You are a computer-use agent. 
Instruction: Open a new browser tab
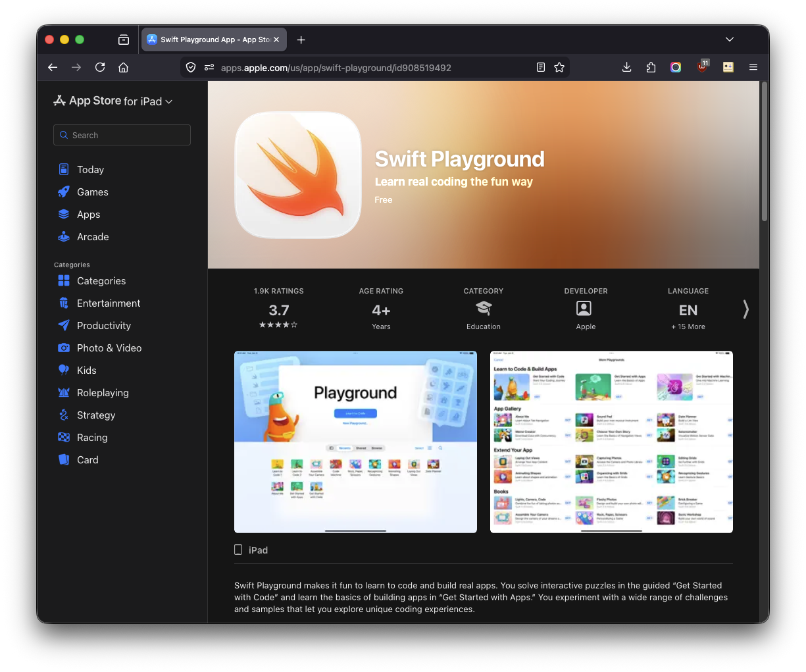pyautogui.click(x=301, y=39)
